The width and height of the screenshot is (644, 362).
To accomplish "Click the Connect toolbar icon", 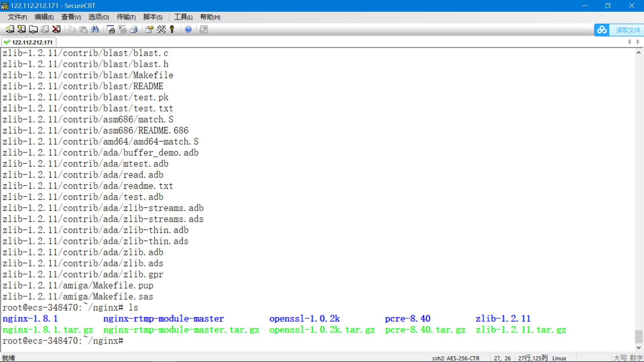I will pyautogui.click(x=10, y=29).
